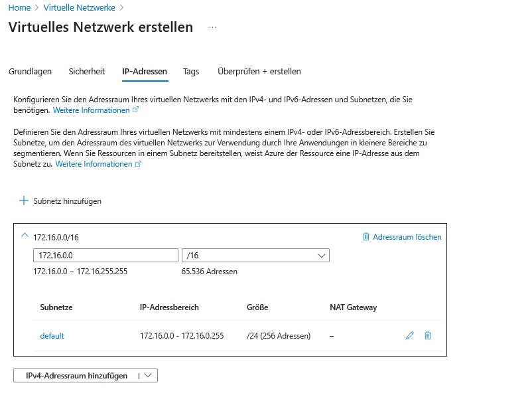Collapse the 172.16.0.0/16 address space
This screenshot has width=532, height=411.
point(25,236)
